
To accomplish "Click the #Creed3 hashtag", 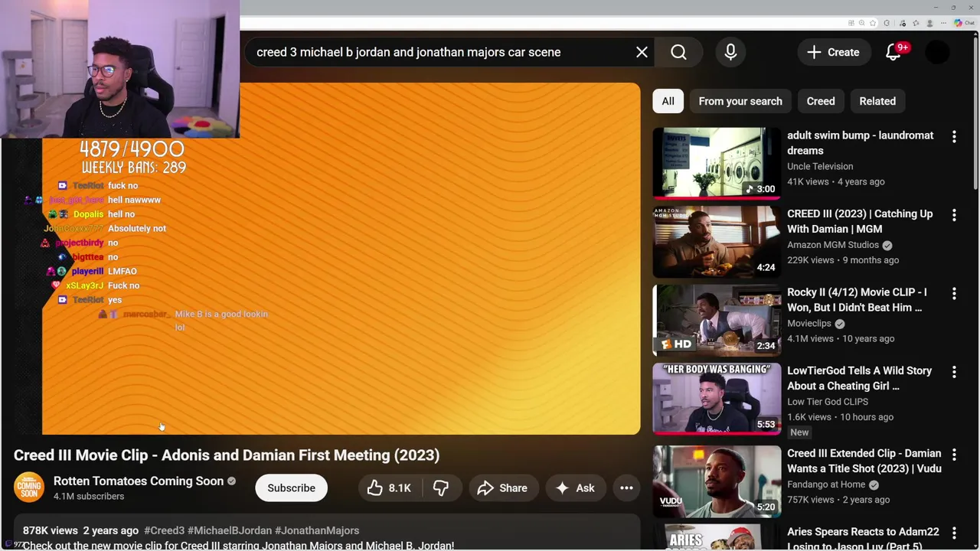I will 164,530.
